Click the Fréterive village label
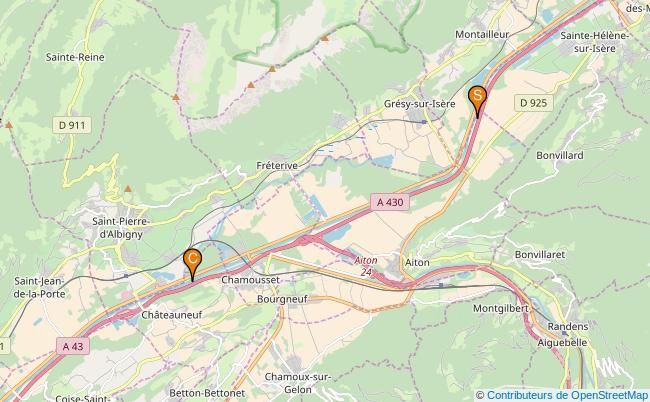The image size is (650, 402). coord(277,166)
